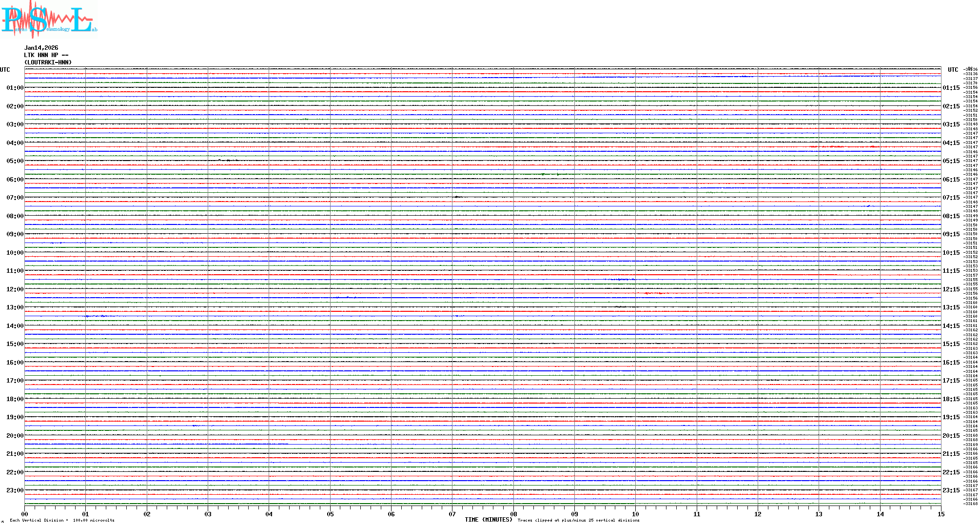The height and width of the screenshot is (527, 980).
Task: Click the Traces clipped footnote text
Action: [578, 520]
